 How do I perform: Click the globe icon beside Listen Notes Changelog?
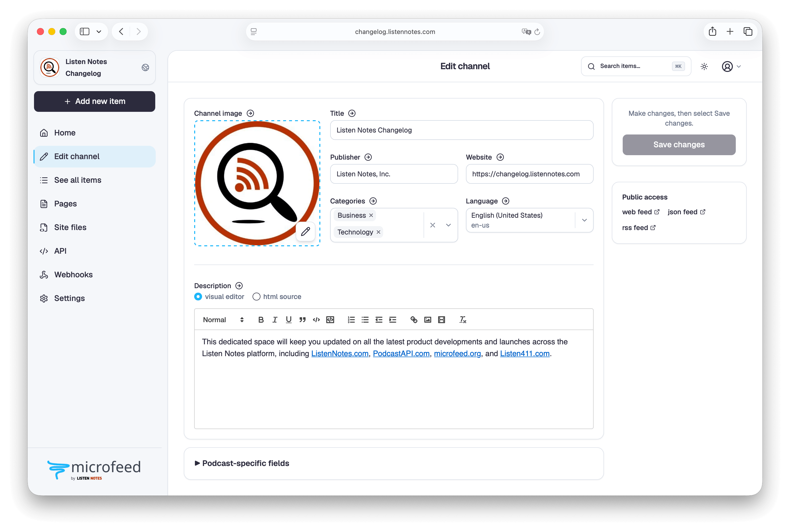(145, 67)
